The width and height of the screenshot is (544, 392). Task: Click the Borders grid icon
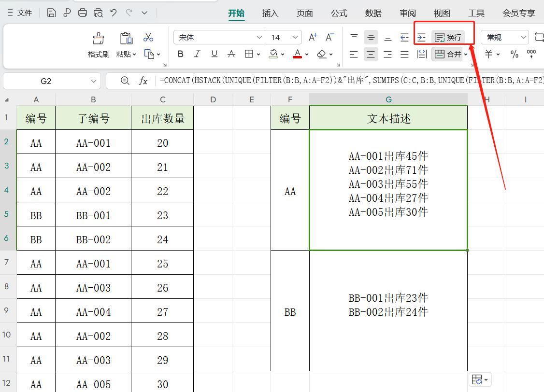[249, 54]
